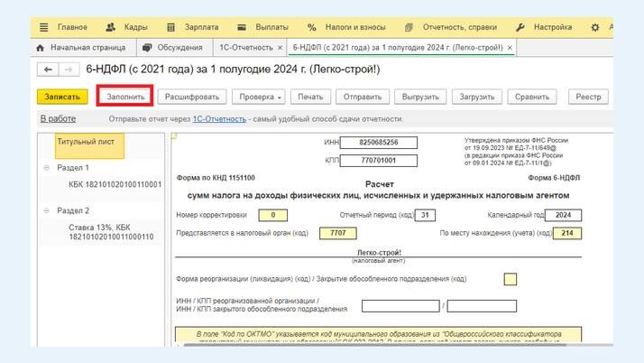Click the ИНН field 8250685256

click(x=378, y=143)
